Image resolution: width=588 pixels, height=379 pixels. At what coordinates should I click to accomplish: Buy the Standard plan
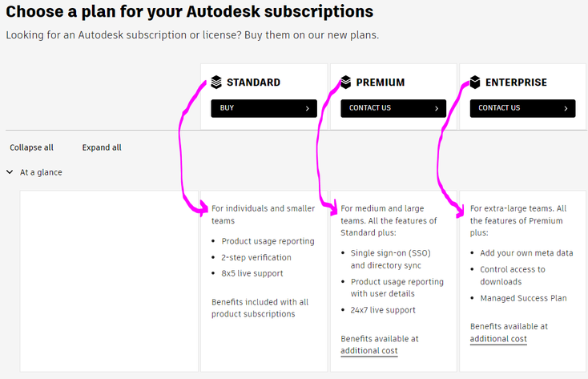pyautogui.click(x=264, y=108)
